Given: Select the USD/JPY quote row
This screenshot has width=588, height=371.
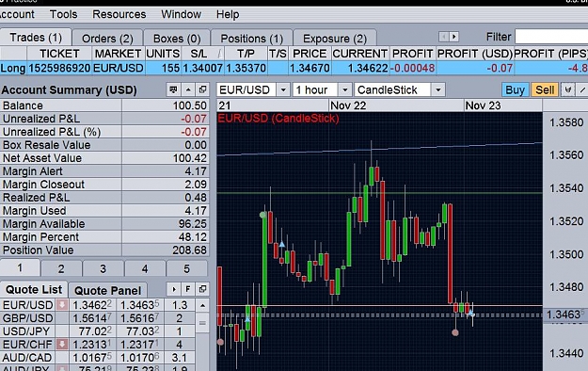Looking at the screenshot, I should point(98,331).
